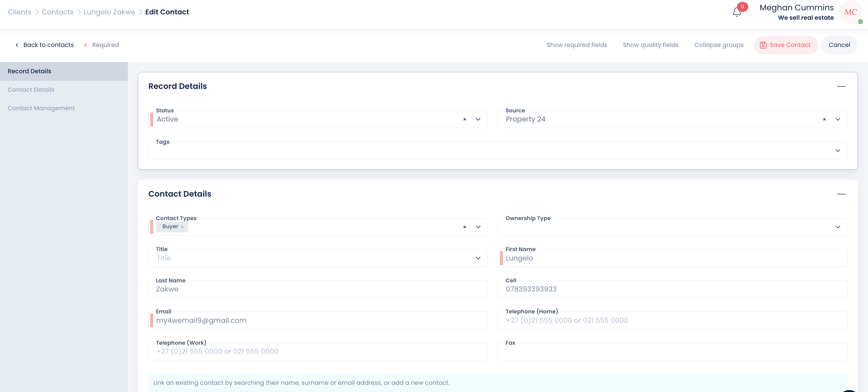Clear the Source field with its x icon
Viewport: 868px width, 392px height.
[824, 119]
